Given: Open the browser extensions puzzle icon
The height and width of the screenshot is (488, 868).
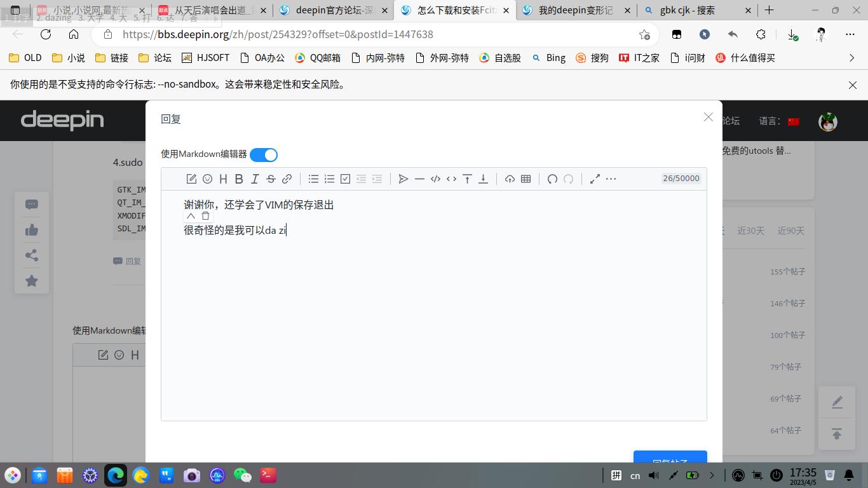Looking at the screenshot, I should 761,34.
